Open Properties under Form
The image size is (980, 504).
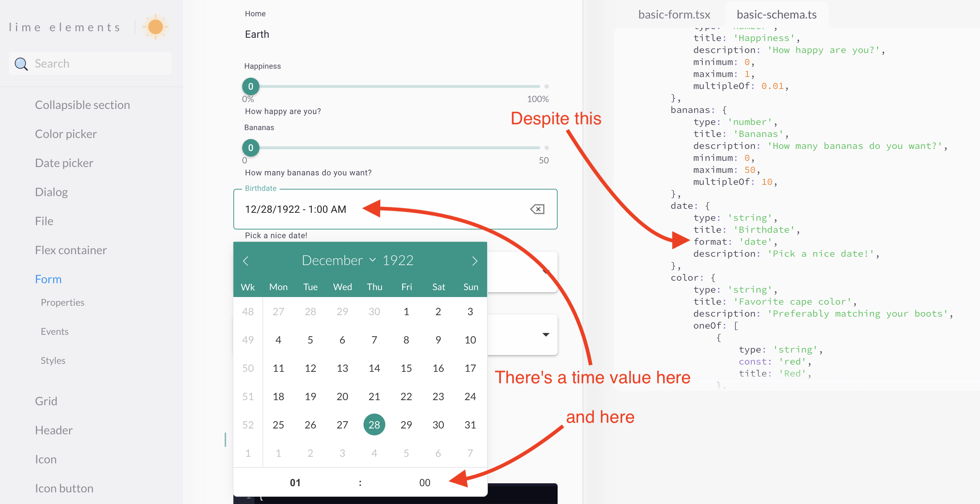pos(63,302)
